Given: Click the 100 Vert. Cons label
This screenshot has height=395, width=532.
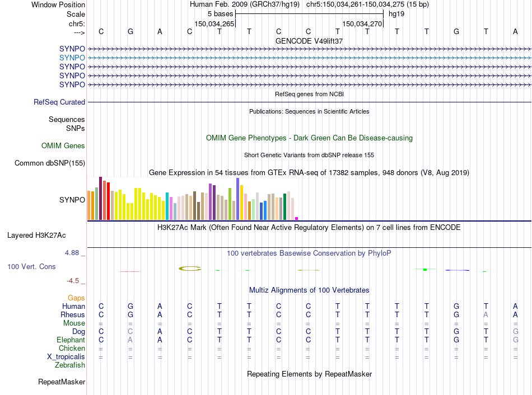Looking at the screenshot, I should click(x=31, y=266).
